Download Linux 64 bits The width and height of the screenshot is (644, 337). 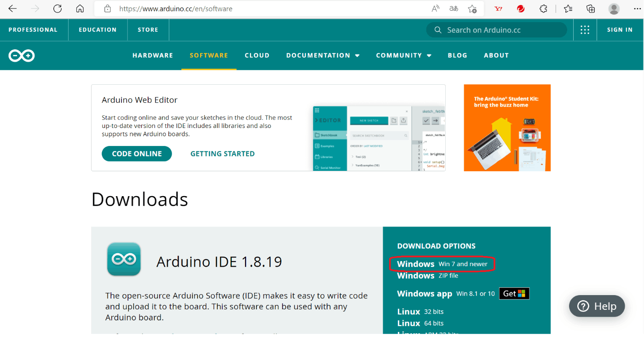pos(420,323)
